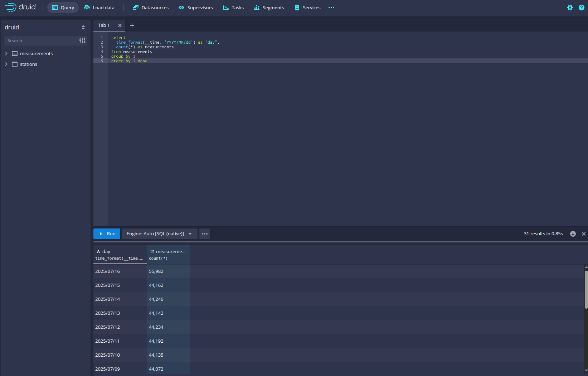Open the settings gear menu
Viewport: 588px width, 376px height.
point(570,8)
